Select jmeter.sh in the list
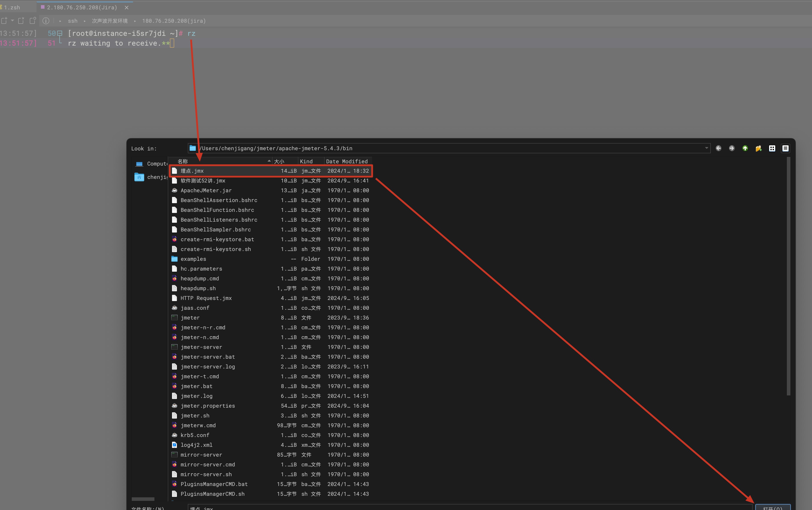 (270, 416)
